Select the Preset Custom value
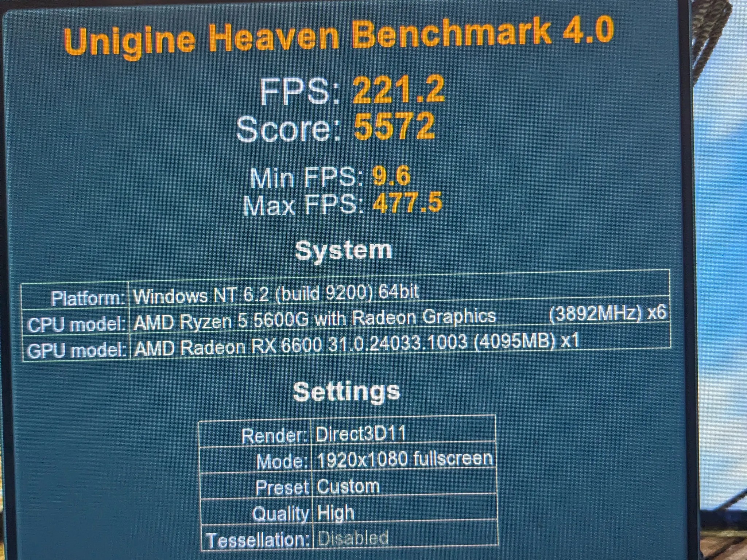The height and width of the screenshot is (560, 747). point(348,486)
